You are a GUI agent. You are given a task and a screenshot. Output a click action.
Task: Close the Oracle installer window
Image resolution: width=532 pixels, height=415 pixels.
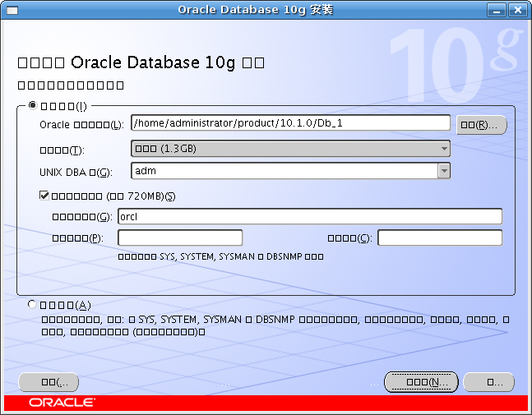pyautogui.click(x=517, y=10)
